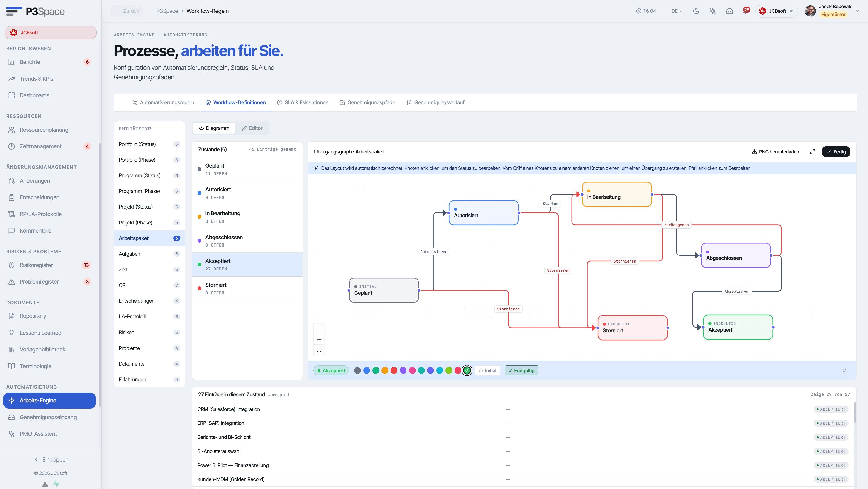Open Trends & KPIs page

tap(50, 79)
